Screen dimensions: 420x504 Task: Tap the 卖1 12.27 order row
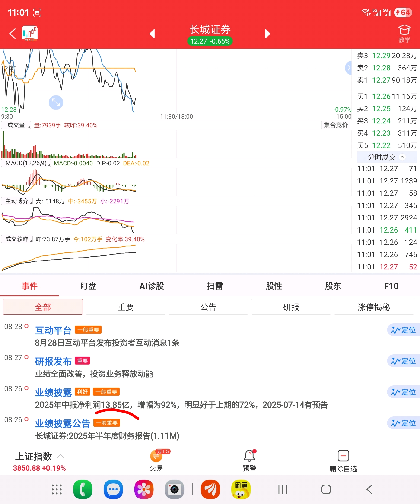tap(387, 80)
